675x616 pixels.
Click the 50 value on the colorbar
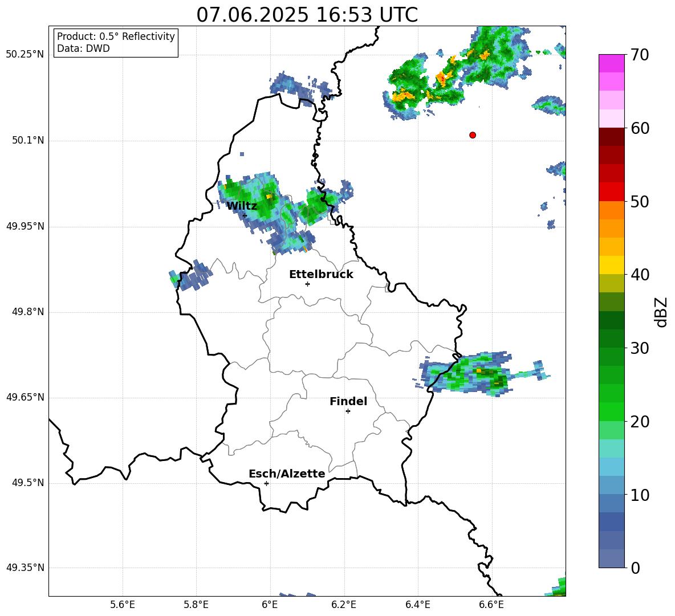pyautogui.click(x=640, y=202)
